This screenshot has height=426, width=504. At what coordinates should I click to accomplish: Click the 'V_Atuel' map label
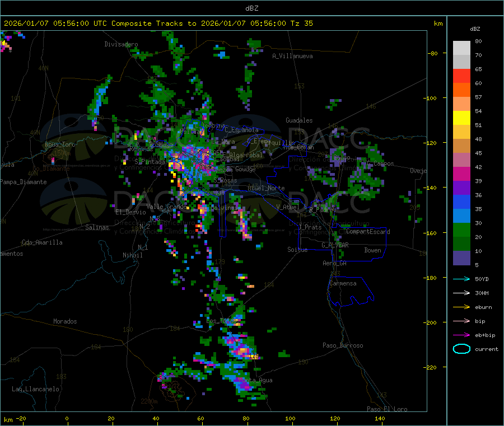[288, 207]
